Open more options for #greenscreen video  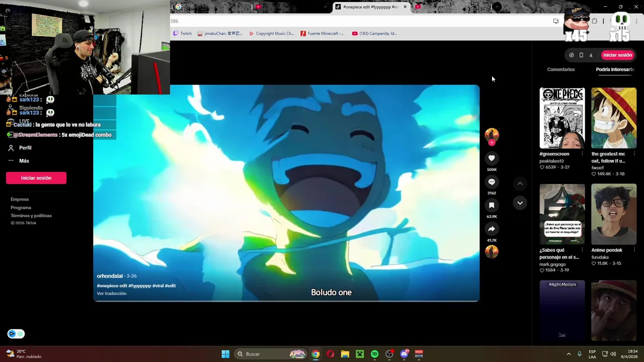pos(582,154)
